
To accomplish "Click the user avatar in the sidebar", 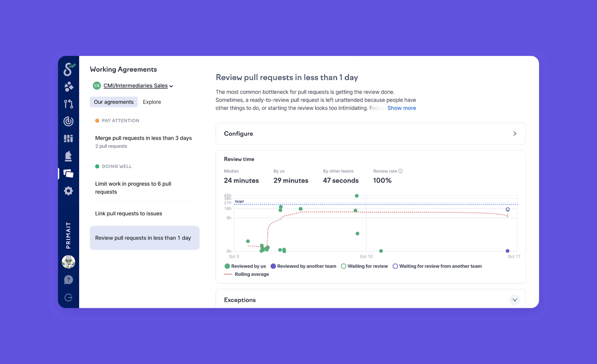I will 69,262.
